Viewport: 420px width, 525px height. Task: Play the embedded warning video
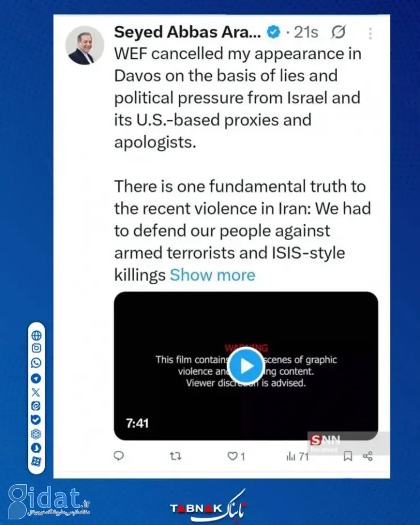click(x=246, y=366)
